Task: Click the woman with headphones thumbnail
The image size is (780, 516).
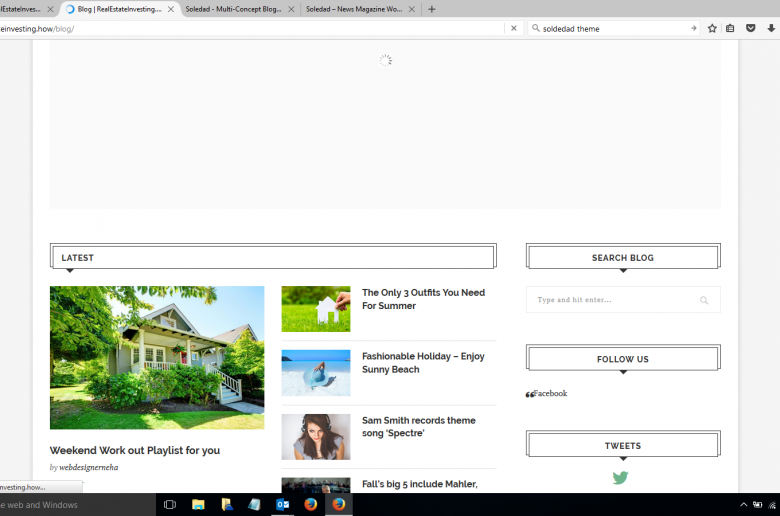Action: click(316, 436)
